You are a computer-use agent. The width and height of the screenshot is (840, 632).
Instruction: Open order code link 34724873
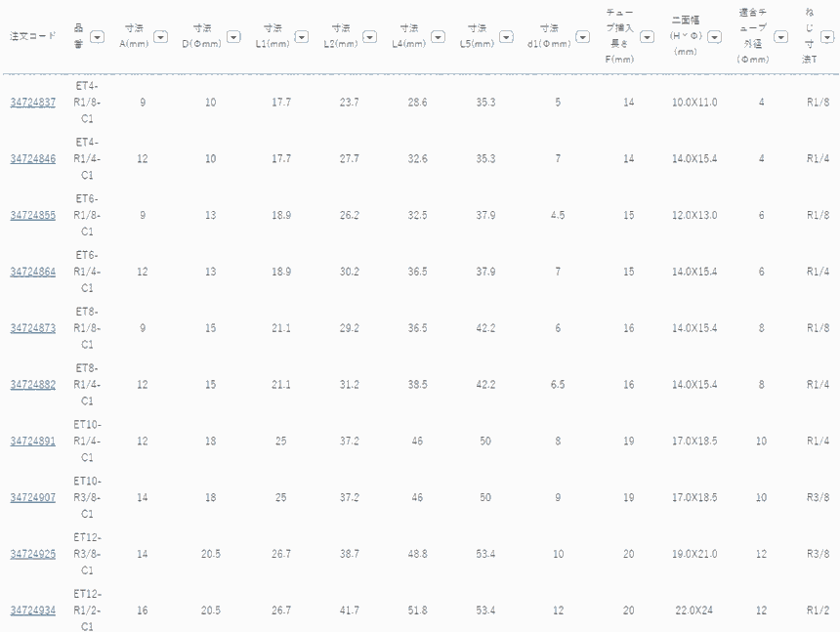[32, 328]
